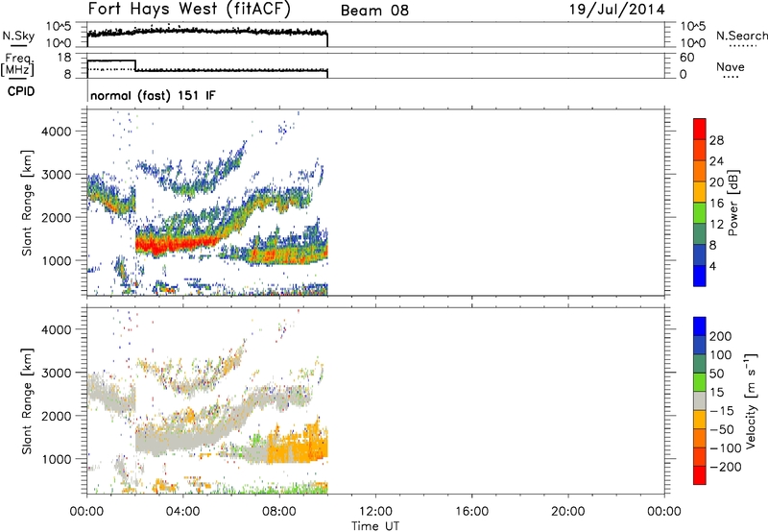Click the '3000' tick in the velocity panel

coord(57,373)
